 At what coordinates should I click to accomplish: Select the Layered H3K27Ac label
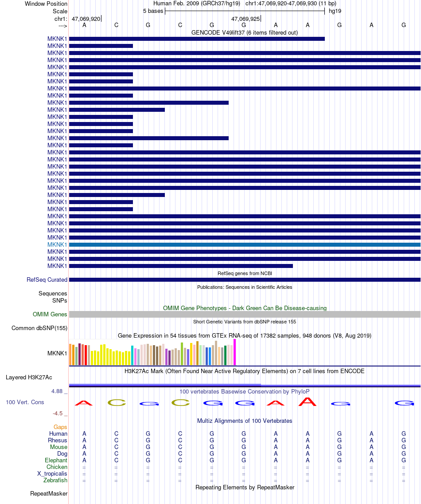click(x=29, y=378)
